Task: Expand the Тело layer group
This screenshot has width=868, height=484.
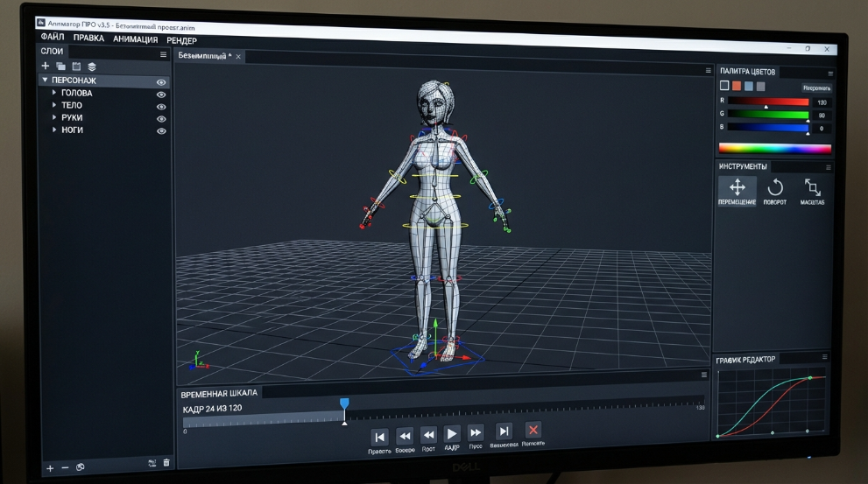Action: (x=54, y=106)
